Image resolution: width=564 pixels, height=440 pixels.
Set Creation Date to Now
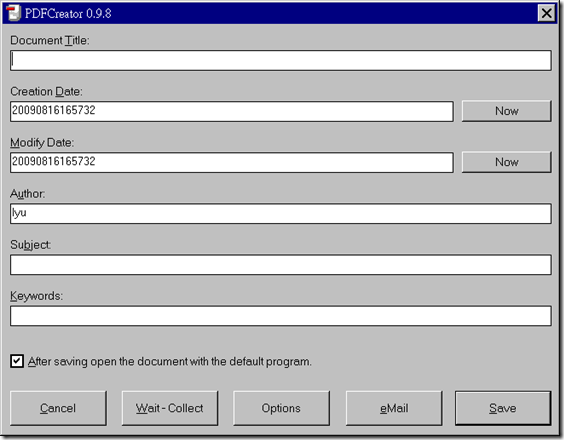[506, 111]
